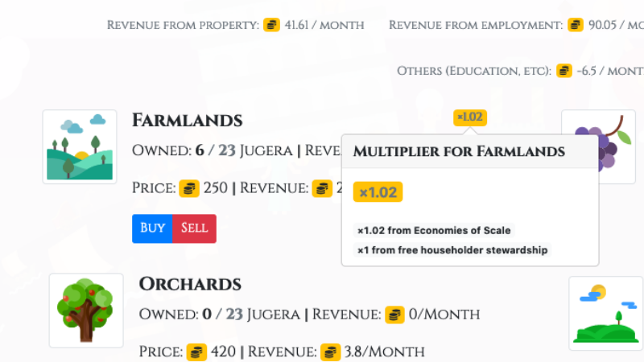Screen dimensions: 644x362
Task: Click the Multiplier for Farmlands tooltip title
Action: click(x=459, y=151)
